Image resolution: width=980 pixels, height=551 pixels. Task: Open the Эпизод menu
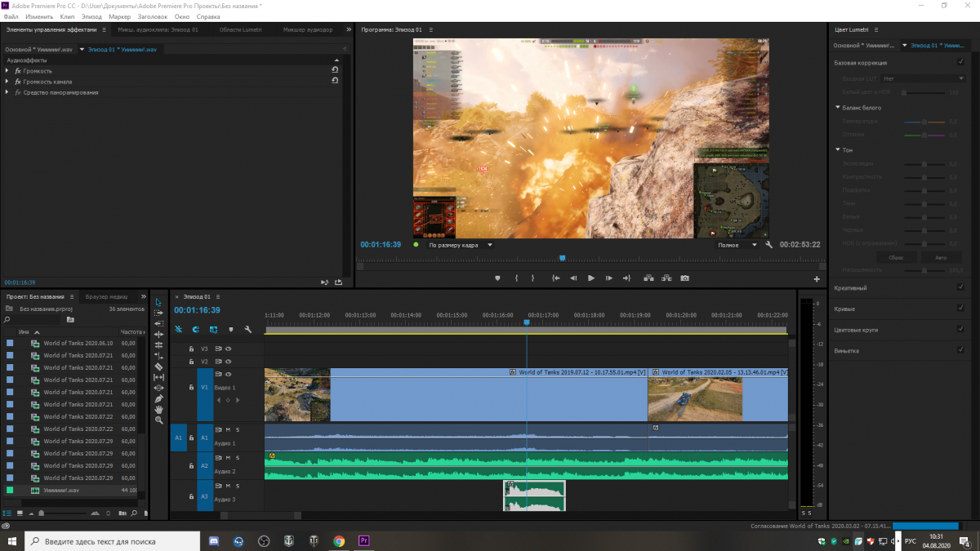[x=91, y=16]
